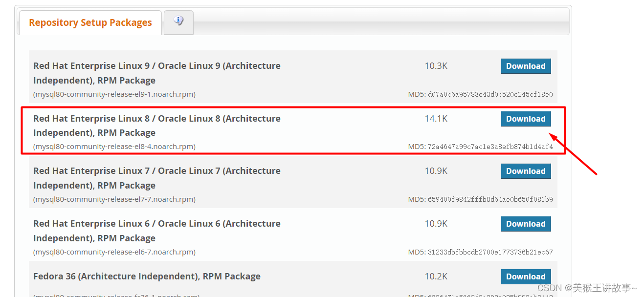The image size is (644, 297).
Task: Download the Fedora 36 RPM package
Action: click(x=526, y=276)
